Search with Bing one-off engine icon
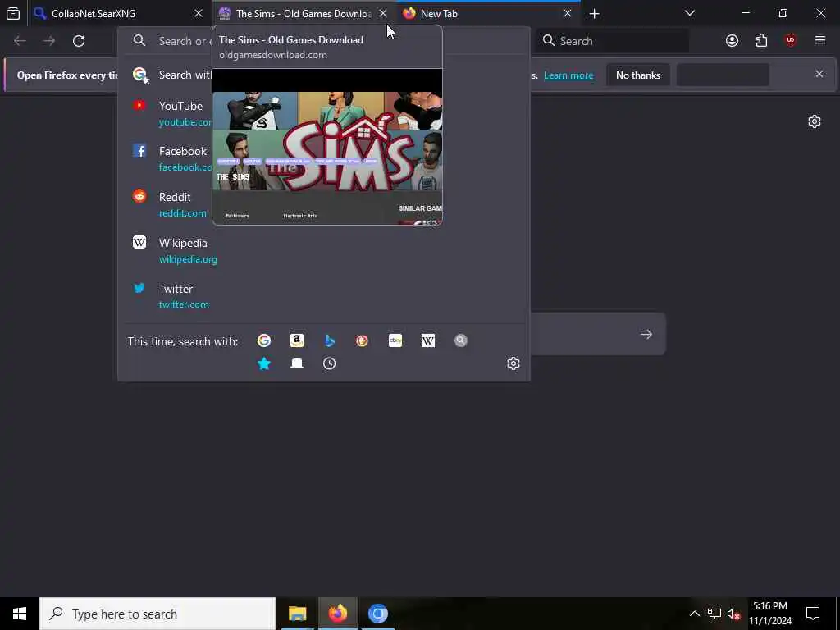840x630 pixels. [330, 340]
